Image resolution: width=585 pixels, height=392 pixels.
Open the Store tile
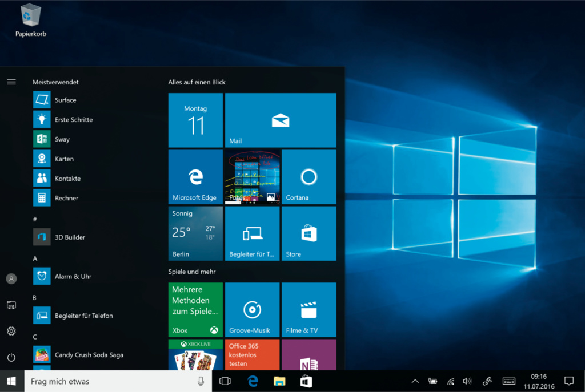308,233
